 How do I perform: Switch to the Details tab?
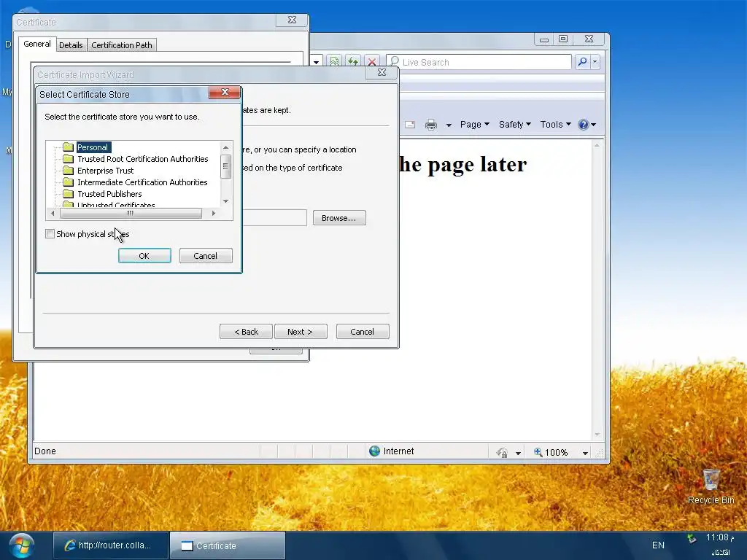pos(71,45)
